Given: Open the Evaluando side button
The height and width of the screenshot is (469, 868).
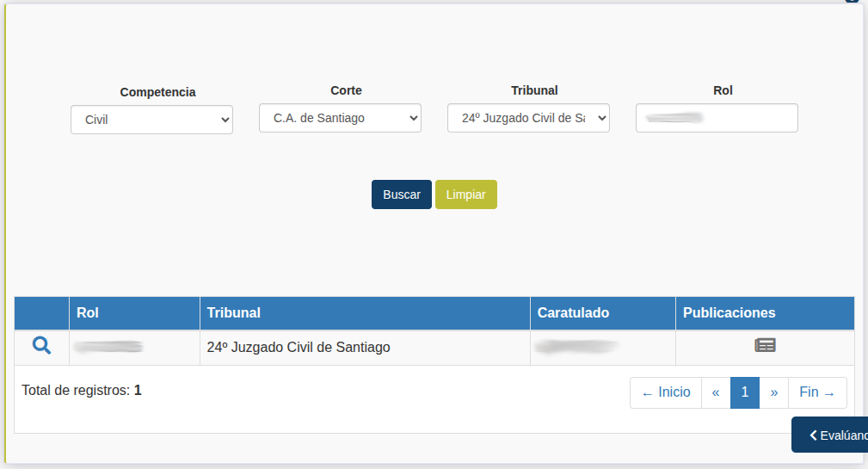Looking at the screenshot, I should (831, 435).
